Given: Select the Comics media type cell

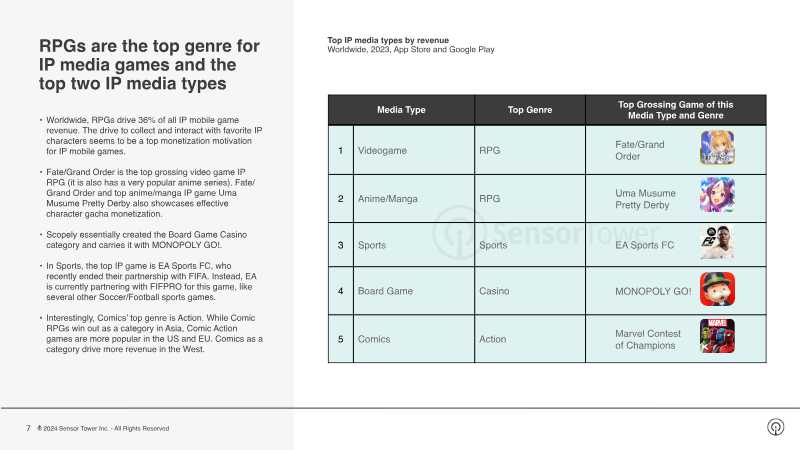Looking at the screenshot, I should point(374,339).
